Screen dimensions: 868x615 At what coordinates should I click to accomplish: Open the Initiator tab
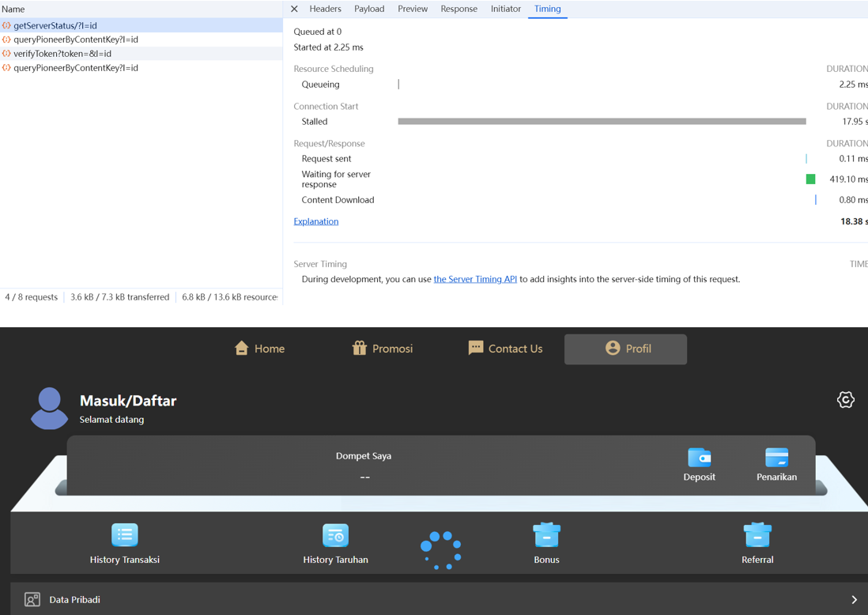[x=505, y=9]
